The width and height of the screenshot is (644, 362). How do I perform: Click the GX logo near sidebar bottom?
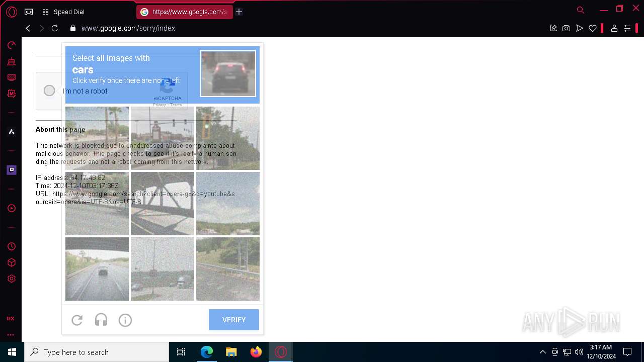pyautogui.click(x=11, y=319)
